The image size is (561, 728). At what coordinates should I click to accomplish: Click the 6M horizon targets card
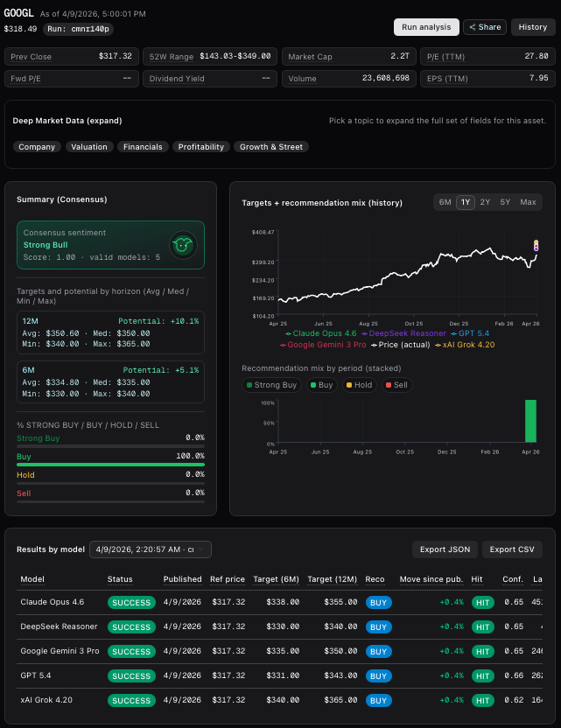coord(110,381)
